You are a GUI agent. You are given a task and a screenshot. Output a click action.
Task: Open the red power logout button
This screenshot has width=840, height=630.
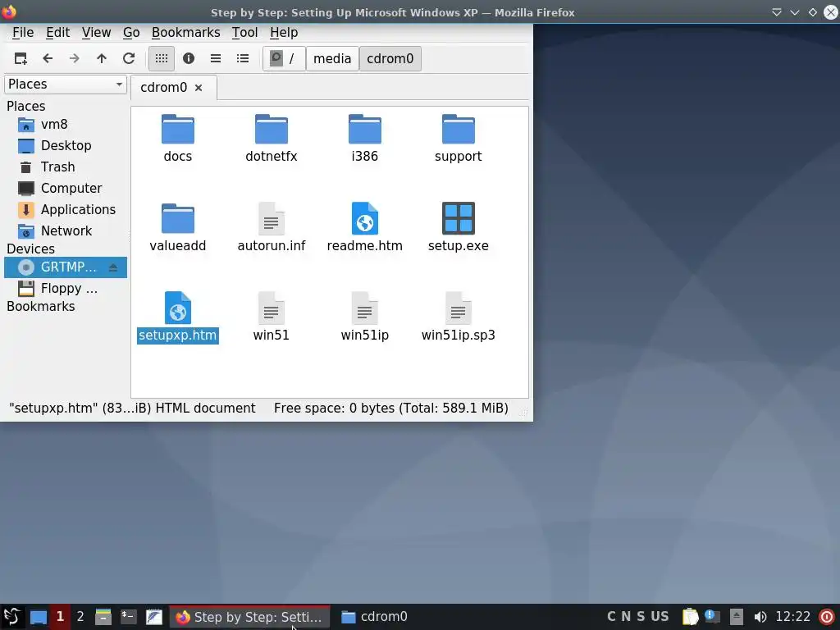pos(827,617)
